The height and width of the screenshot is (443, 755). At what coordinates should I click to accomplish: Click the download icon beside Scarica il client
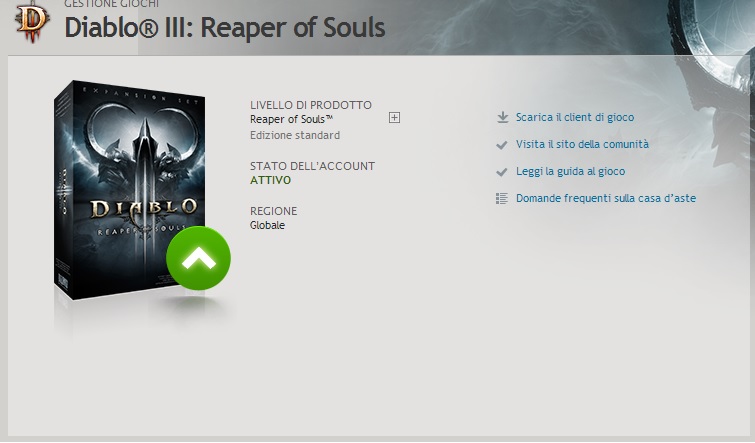coord(502,117)
